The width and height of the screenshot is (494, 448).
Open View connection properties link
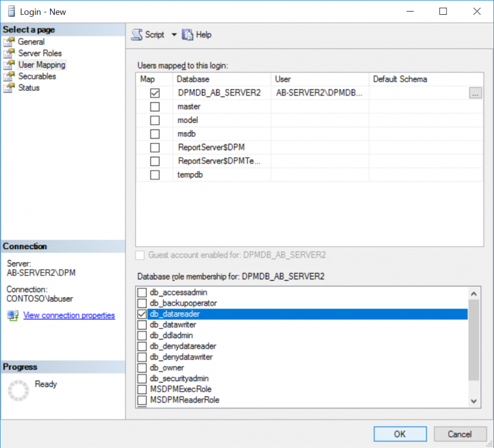(x=69, y=315)
